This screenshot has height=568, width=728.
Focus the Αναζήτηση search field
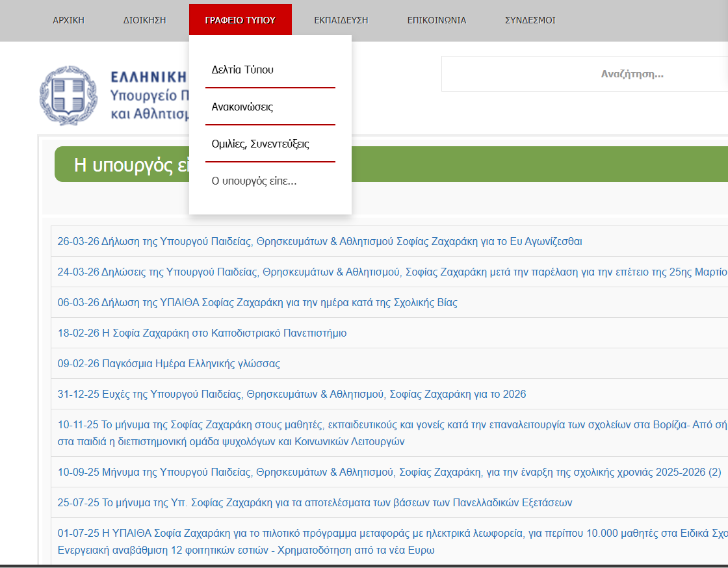585,74
